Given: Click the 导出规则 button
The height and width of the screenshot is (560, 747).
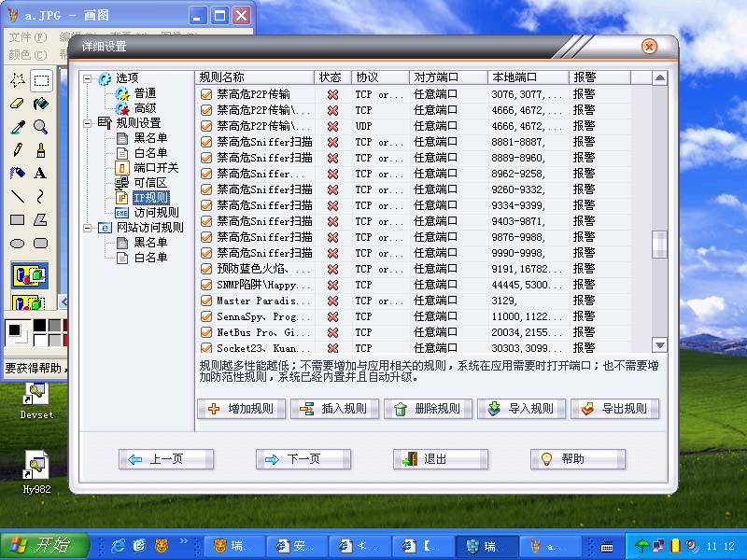Looking at the screenshot, I should point(614,409).
